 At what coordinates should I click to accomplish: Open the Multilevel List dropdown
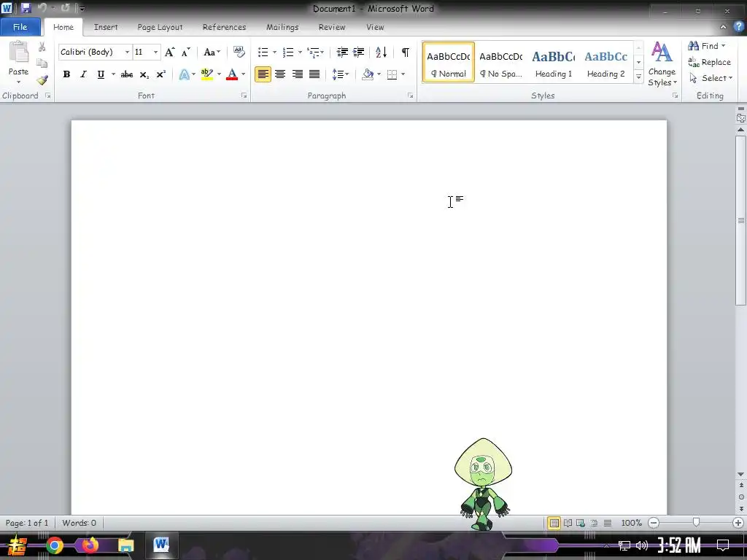point(315,52)
